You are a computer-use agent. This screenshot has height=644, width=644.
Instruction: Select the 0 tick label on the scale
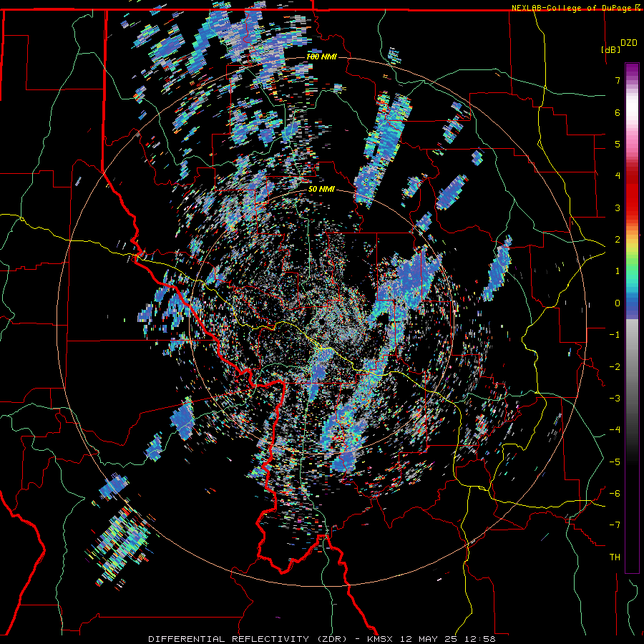click(x=618, y=303)
